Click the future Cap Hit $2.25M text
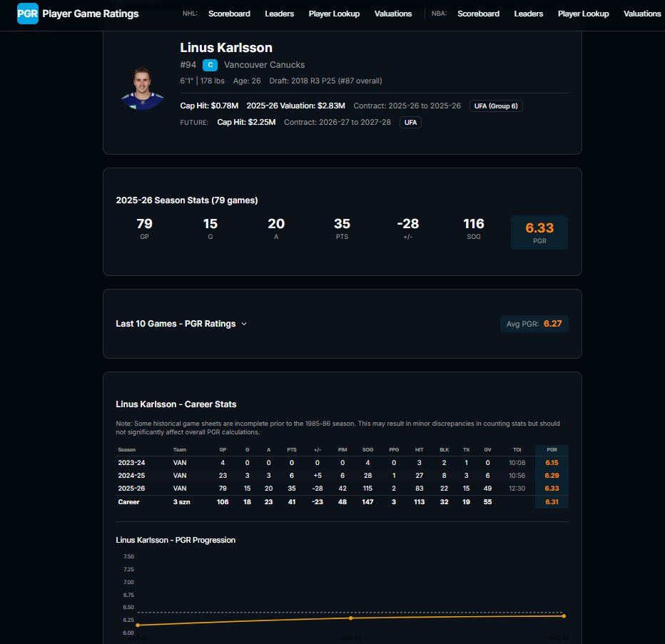 tap(246, 122)
